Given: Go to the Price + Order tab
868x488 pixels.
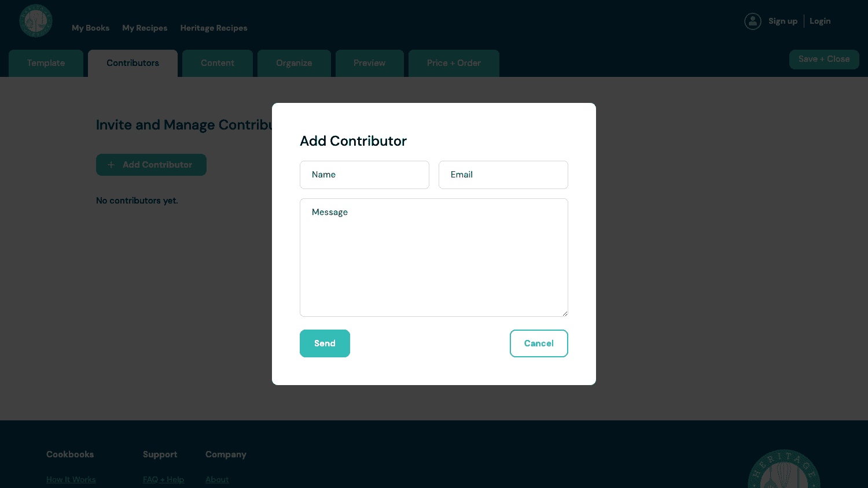Looking at the screenshot, I should pyautogui.click(x=453, y=63).
